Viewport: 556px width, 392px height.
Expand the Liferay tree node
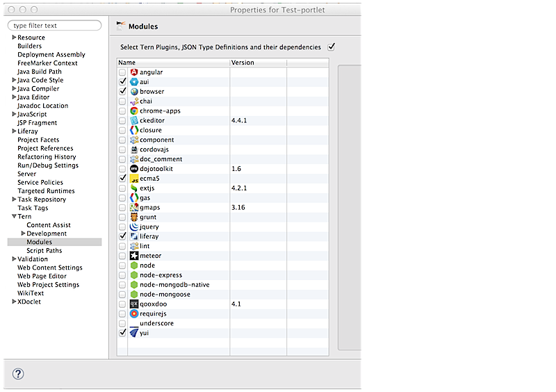coord(14,131)
